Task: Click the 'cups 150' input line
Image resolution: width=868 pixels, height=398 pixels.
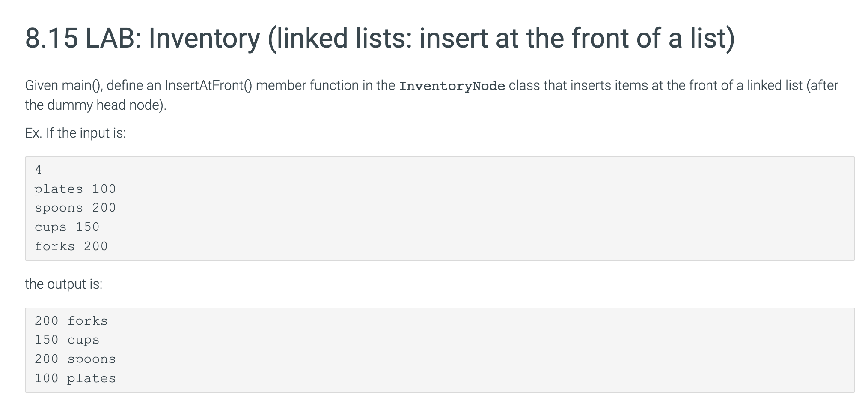Action: tap(67, 227)
